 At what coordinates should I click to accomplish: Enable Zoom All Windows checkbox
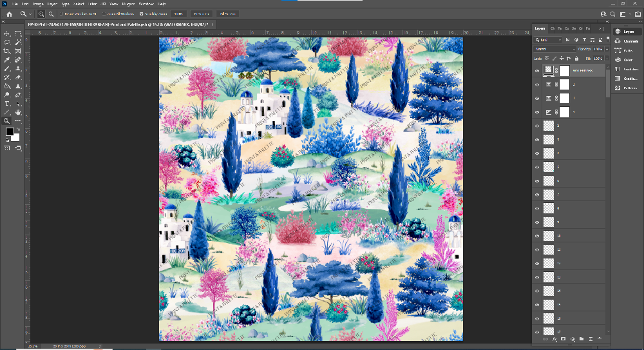[104, 14]
